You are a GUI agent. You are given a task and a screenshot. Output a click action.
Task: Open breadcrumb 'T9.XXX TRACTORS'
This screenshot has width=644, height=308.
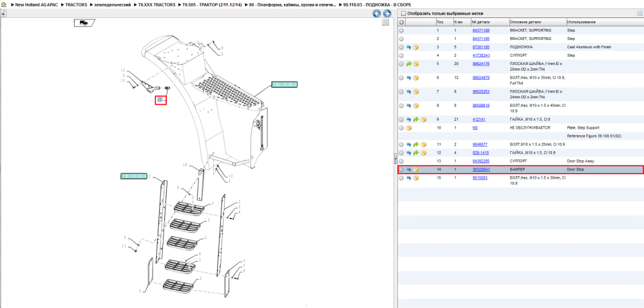(156, 5)
